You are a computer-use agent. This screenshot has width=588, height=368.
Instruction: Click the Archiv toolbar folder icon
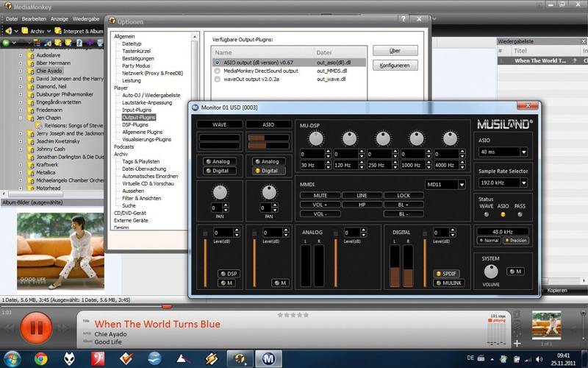pyautogui.click(x=25, y=31)
